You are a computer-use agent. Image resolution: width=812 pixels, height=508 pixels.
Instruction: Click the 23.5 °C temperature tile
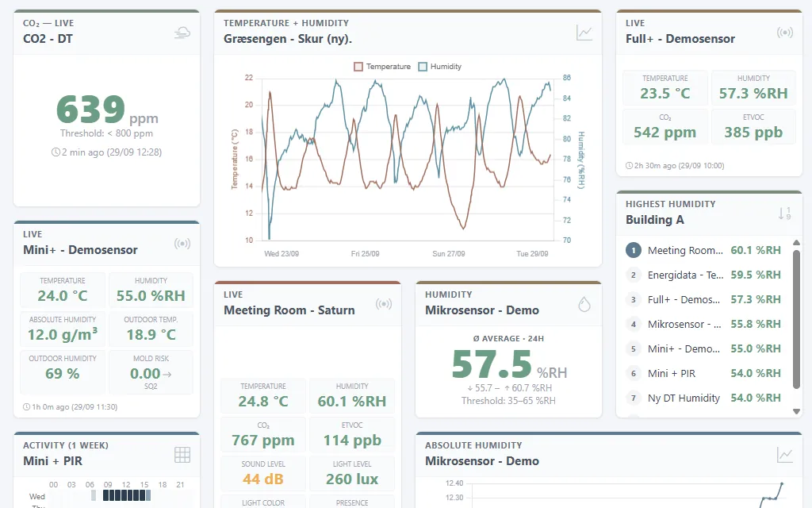tap(665, 87)
